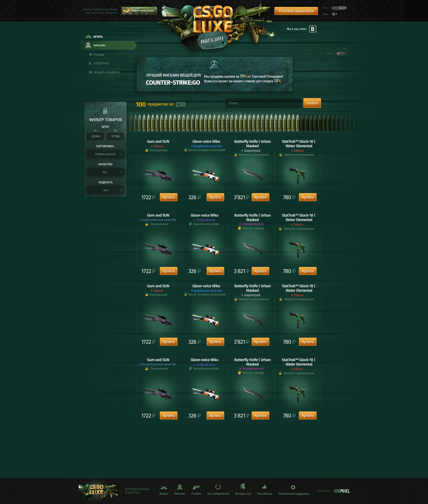Click the crossed tools Поддержка icon
Viewport: 428px width, 504px height.
[90, 63]
